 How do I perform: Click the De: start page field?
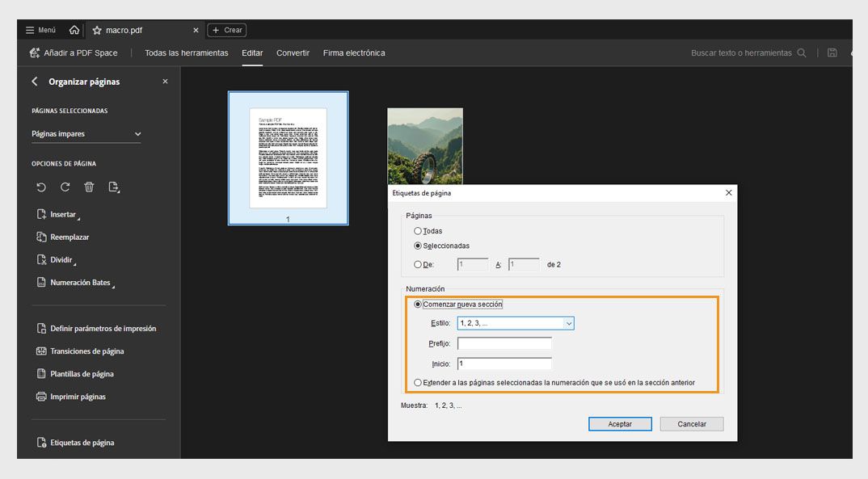473,264
